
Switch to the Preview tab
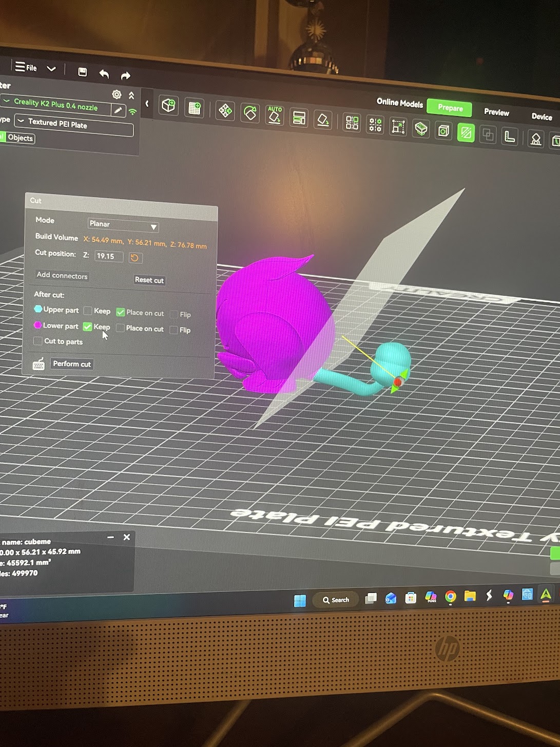coord(496,112)
